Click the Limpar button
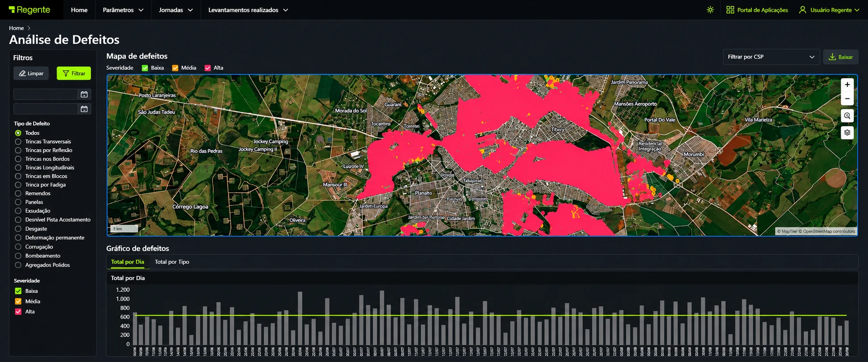 [x=31, y=73]
